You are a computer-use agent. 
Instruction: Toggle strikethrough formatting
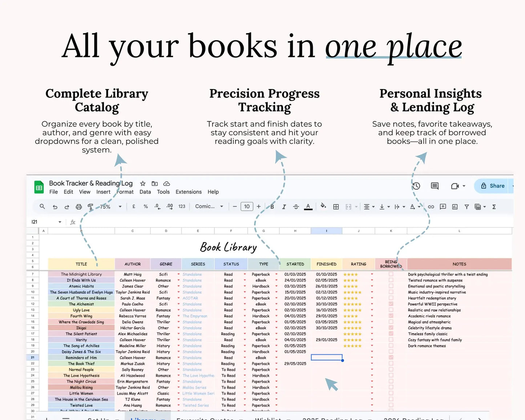[x=296, y=207]
